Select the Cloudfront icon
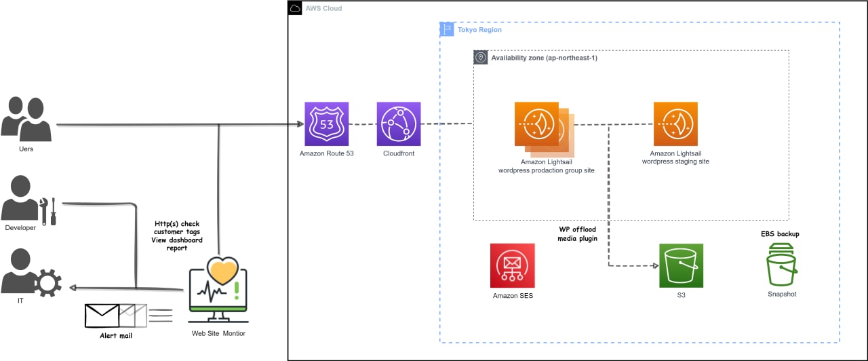The height and width of the screenshot is (361, 868). (399, 124)
